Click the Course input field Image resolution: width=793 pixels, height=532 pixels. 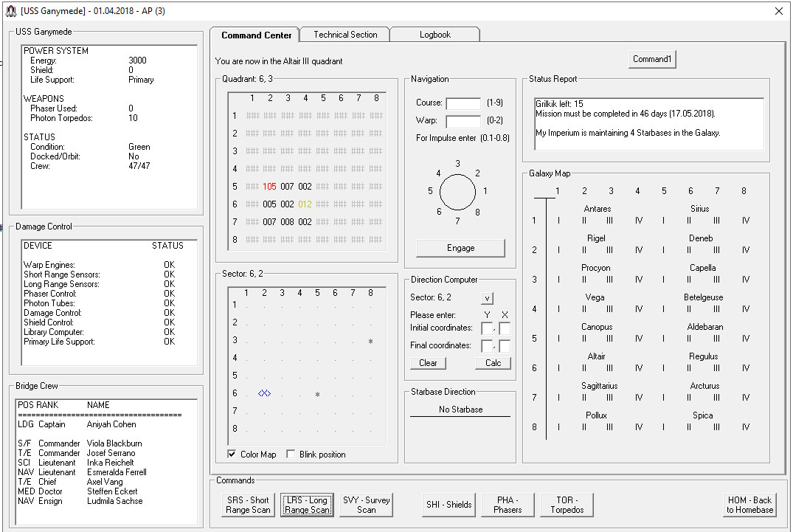[x=463, y=103]
